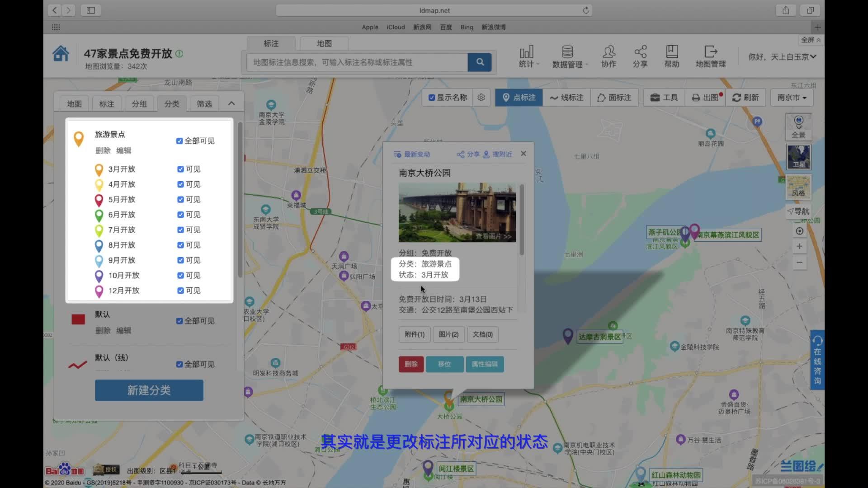Click the 属性编辑 attribute edit button
This screenshot has width=868, height=488.
[x=485, y=364]
